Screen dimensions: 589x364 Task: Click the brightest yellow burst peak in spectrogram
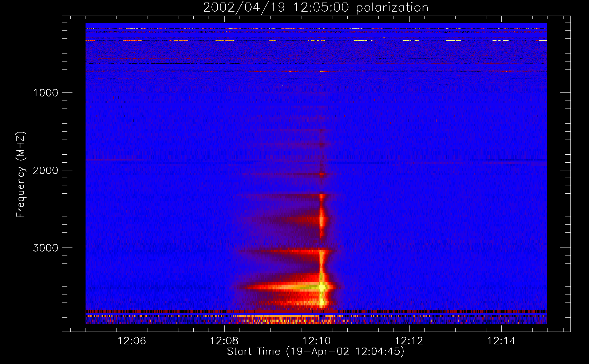click(322, 287)
